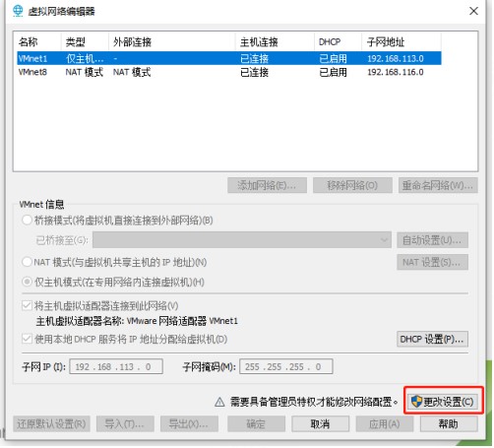Viewport: 494px width, 448px height.
Task: Click the 子网 IP input field
Action: [x=116, y=366]
